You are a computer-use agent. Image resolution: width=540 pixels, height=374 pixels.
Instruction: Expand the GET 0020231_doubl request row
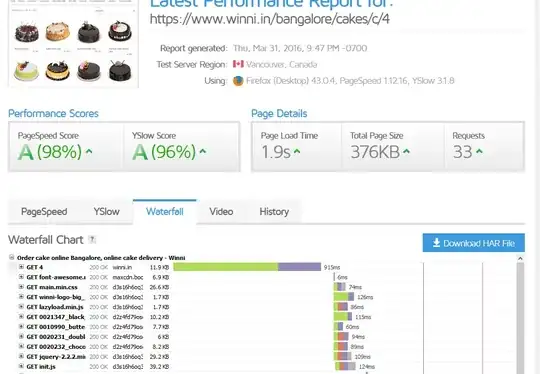coord(21,336)
